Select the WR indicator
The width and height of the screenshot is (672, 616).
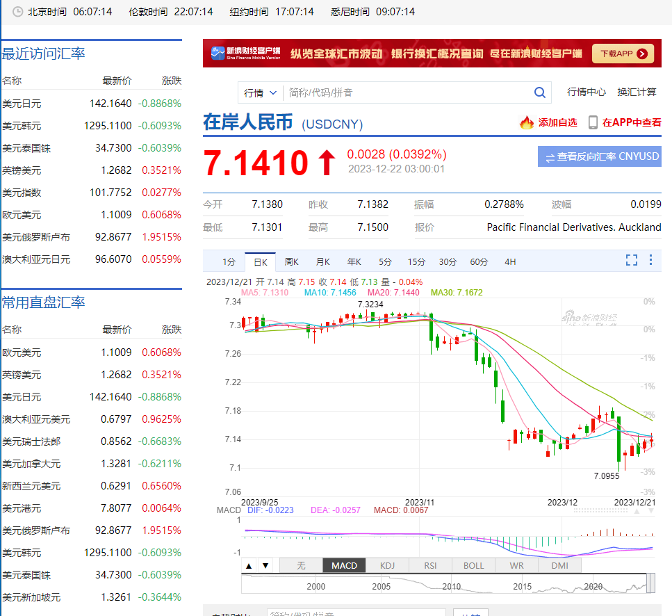pyautogui.click(x=516, y=566)
